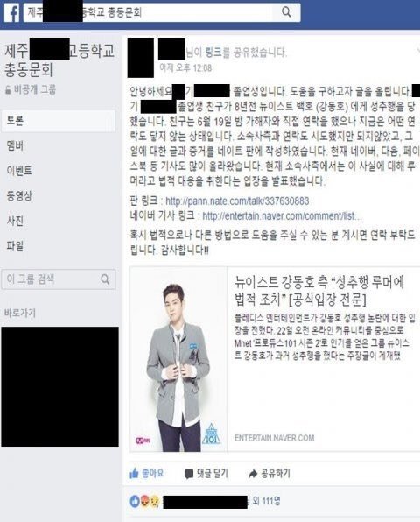Viewport: 420px width, 522px height.
Task: Click the lock icon beside 비공개 그룹
Action: click(9, 89)
